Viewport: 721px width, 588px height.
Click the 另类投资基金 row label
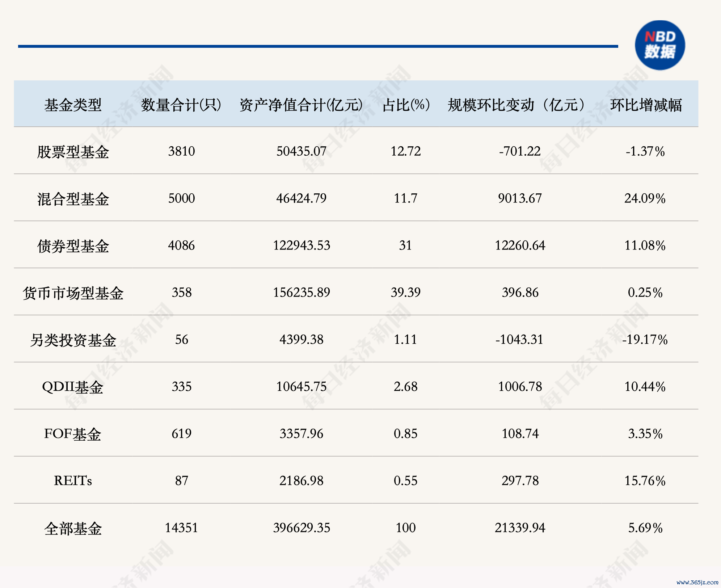(x=73, y=340)
